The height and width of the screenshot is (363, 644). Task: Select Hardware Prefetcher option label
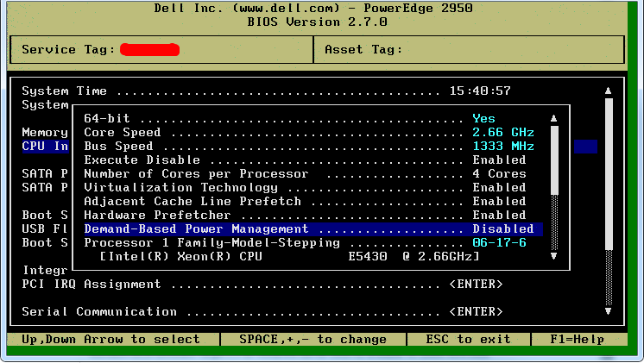click(x=157, y=215)
